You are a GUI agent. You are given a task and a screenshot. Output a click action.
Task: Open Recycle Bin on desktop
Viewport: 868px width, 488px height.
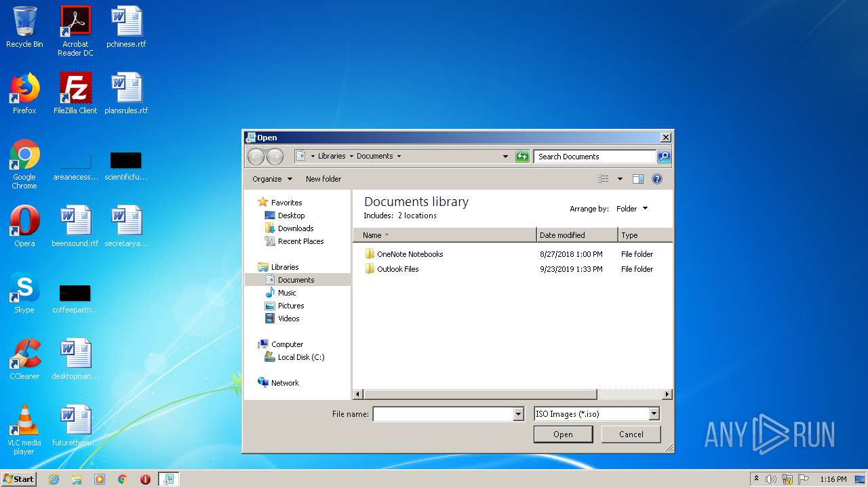pyautogui.click(x=24, y=27)
